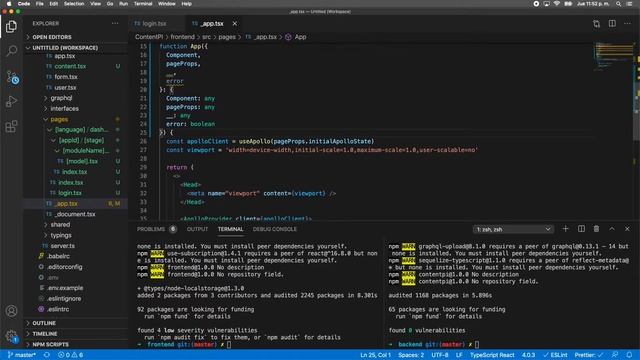Image resolution: width=640 pixels, height=360 pixels.
Task: Click Ln 25, Col 1 position indicator
Action: [x=376, y=355]
